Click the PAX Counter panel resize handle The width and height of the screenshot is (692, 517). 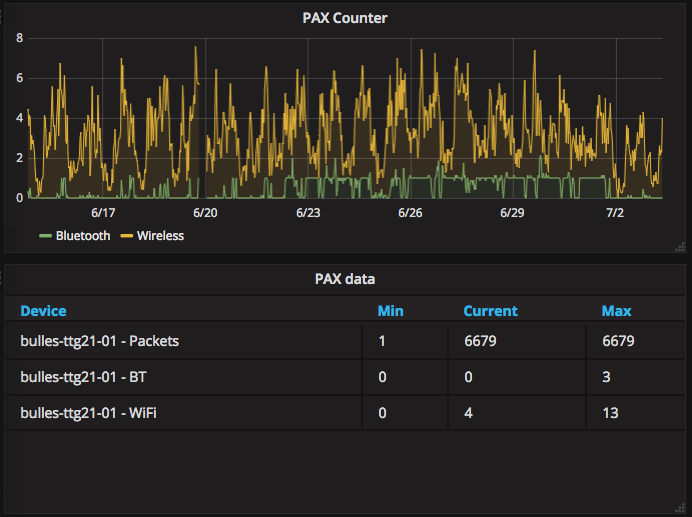click(x=680, y=247)
